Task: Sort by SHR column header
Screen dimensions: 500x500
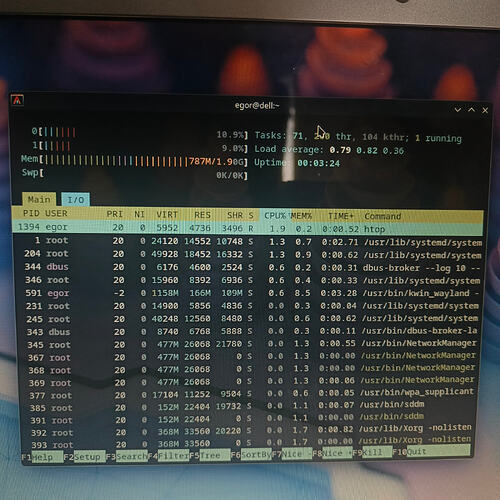Action: (235, 215)
